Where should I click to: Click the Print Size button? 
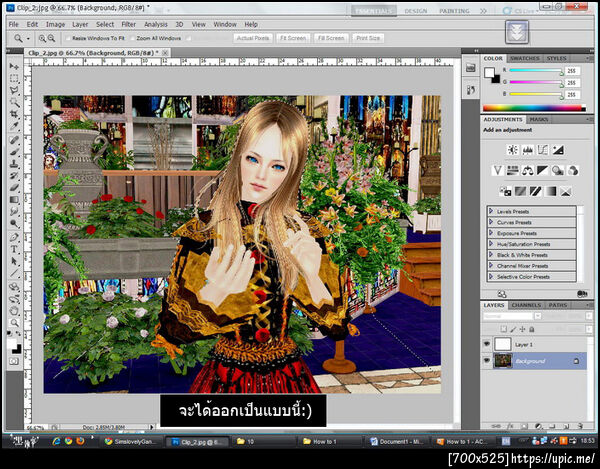368,38
